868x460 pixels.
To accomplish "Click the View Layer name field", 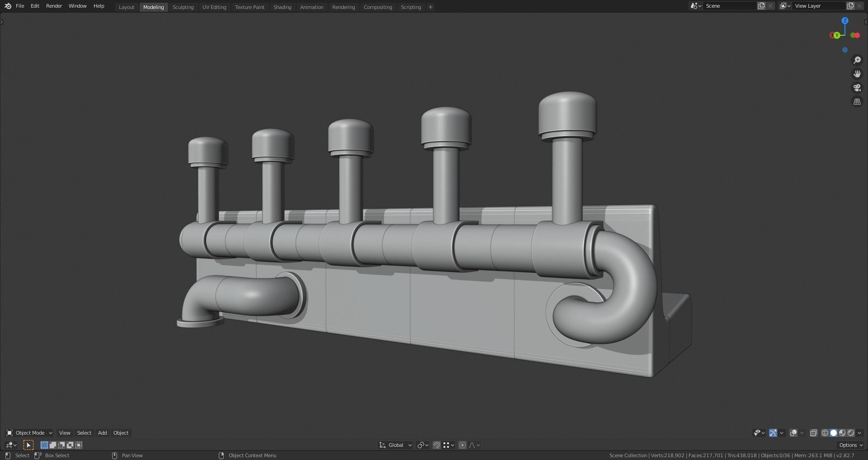I will 819,6.
